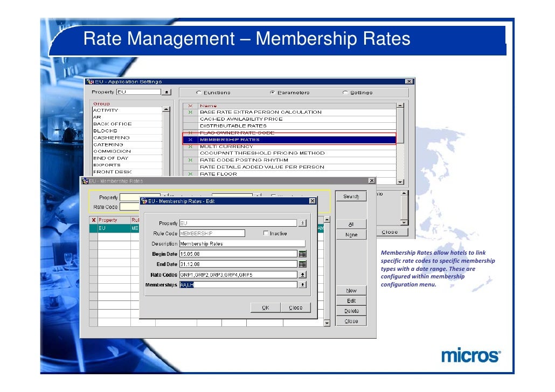
Task: Select EXPORTS group
Action: [x=127, y=165]
